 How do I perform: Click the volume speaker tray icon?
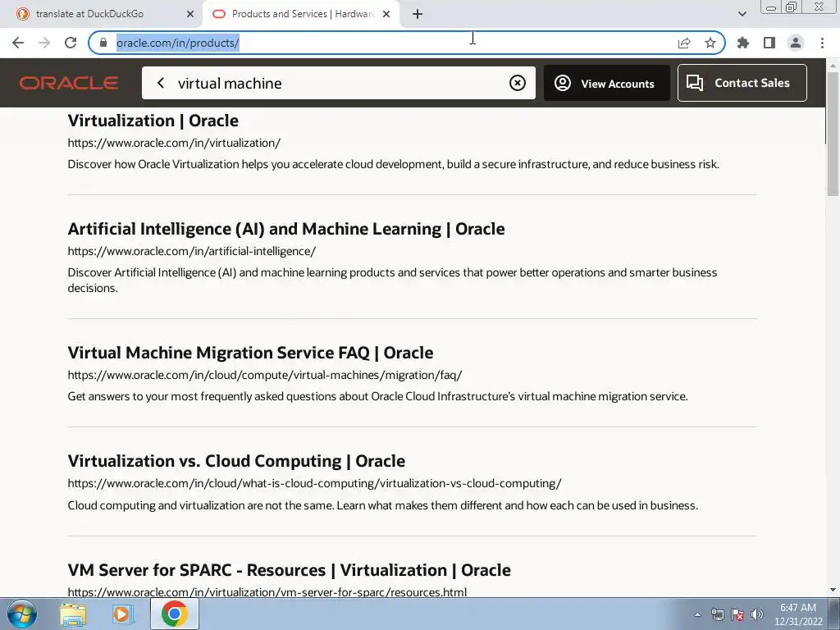(x=757, y=614)
